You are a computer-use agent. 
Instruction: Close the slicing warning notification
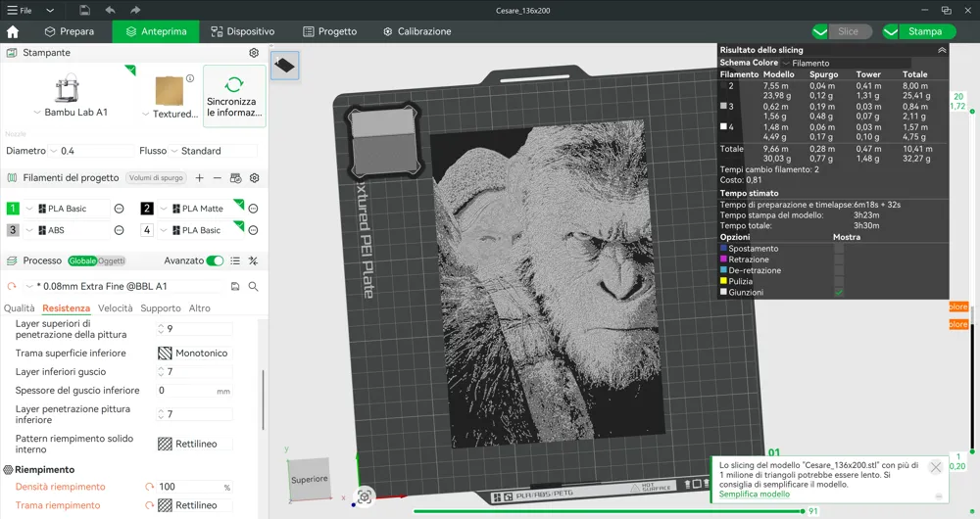click(936, 467)
